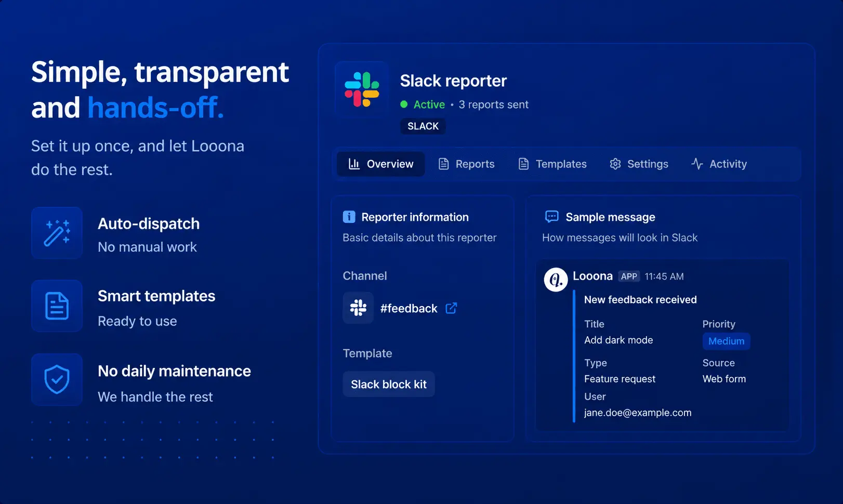The width and height of the screenshot is (843, 504).
Task: Click the Slack logo icon beside Slack reporter
Action: pos(362,89)
